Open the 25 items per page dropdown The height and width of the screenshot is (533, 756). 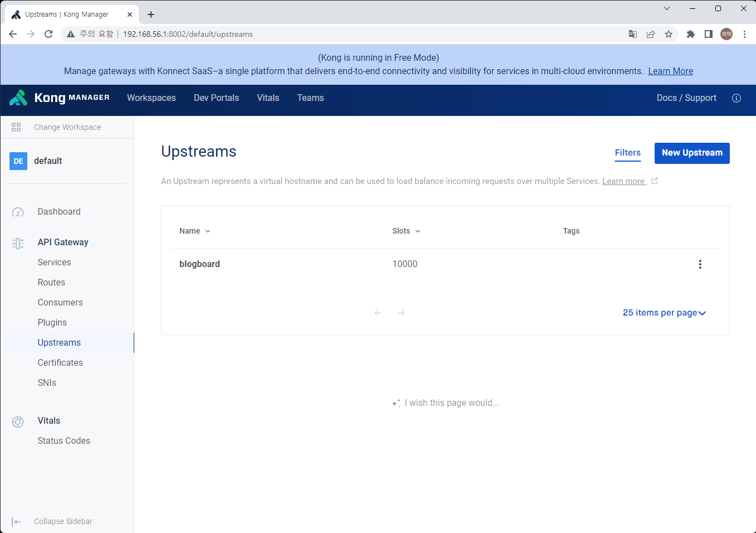coord(664,313)
